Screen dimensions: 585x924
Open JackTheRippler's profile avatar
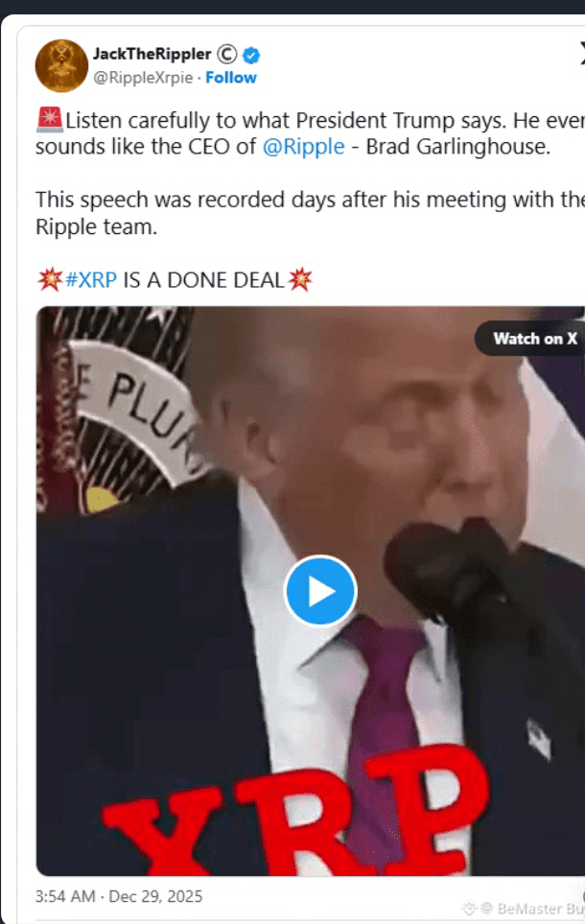pyautogui.click(x=61, y=66)
